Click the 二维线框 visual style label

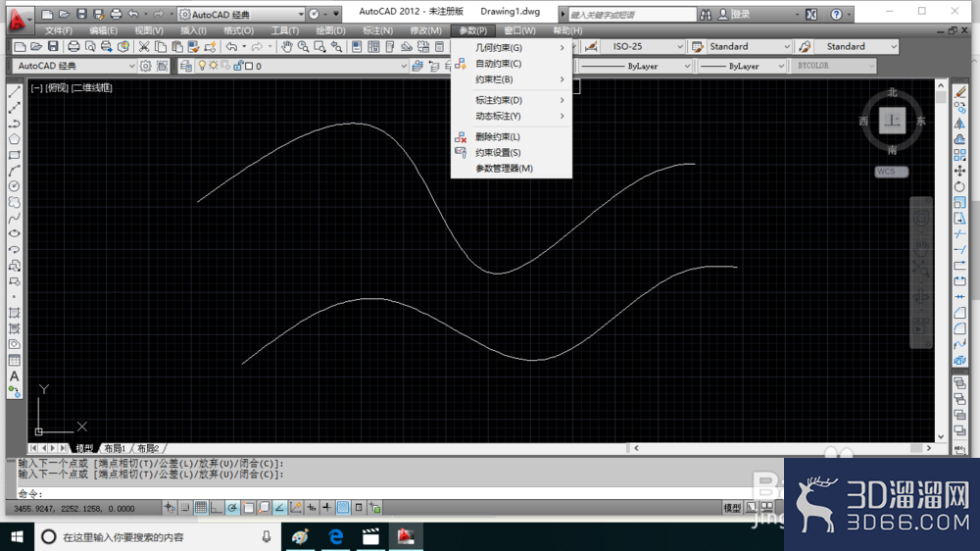pyautogui.click(x=92, y=88)
